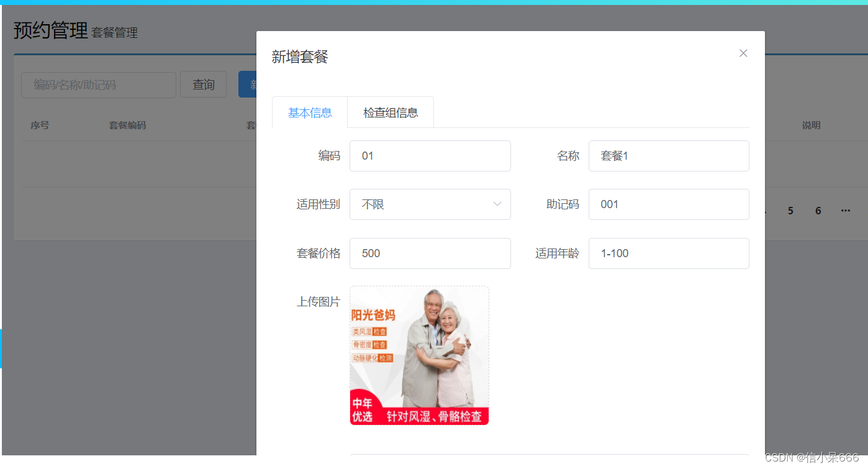Expand the gender selection combo box
The width and height of the screenshot is (868, 469).
(x=430, y=204)
